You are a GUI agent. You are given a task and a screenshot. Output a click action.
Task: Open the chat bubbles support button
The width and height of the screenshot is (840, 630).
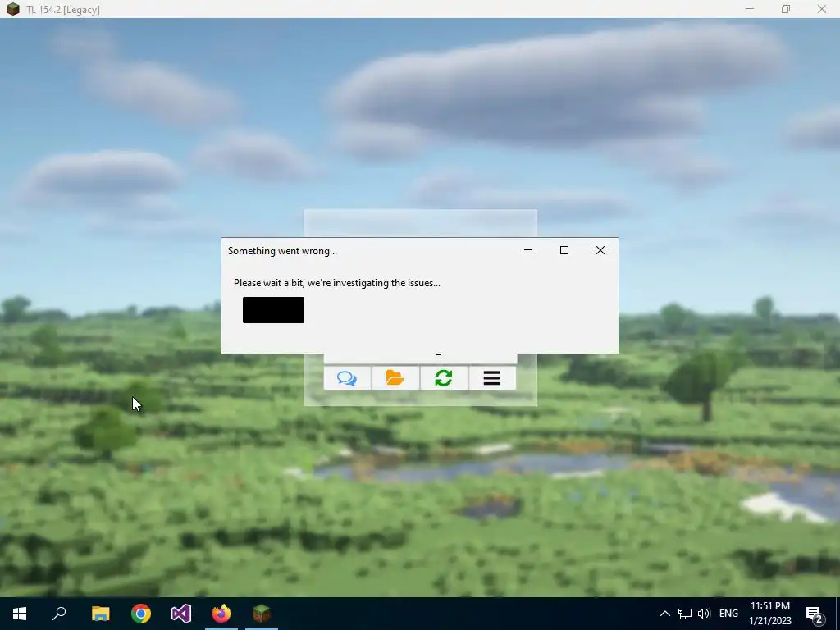click(347, 378)
